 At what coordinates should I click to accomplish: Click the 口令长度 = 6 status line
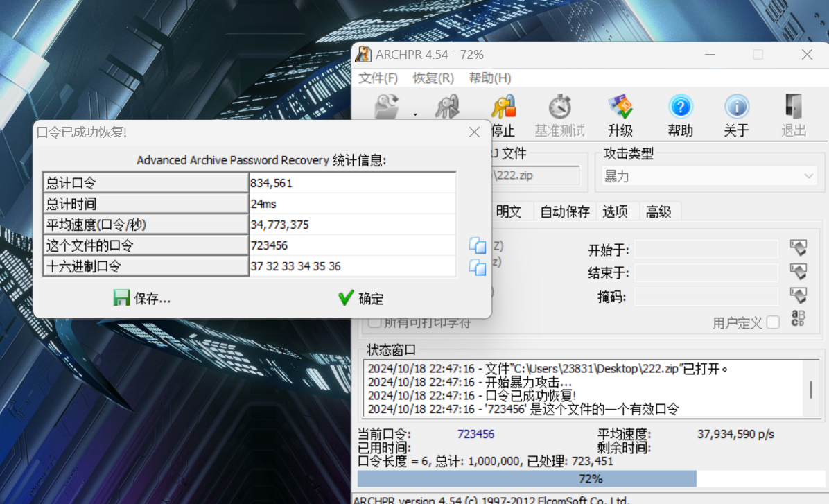(485, 461)
